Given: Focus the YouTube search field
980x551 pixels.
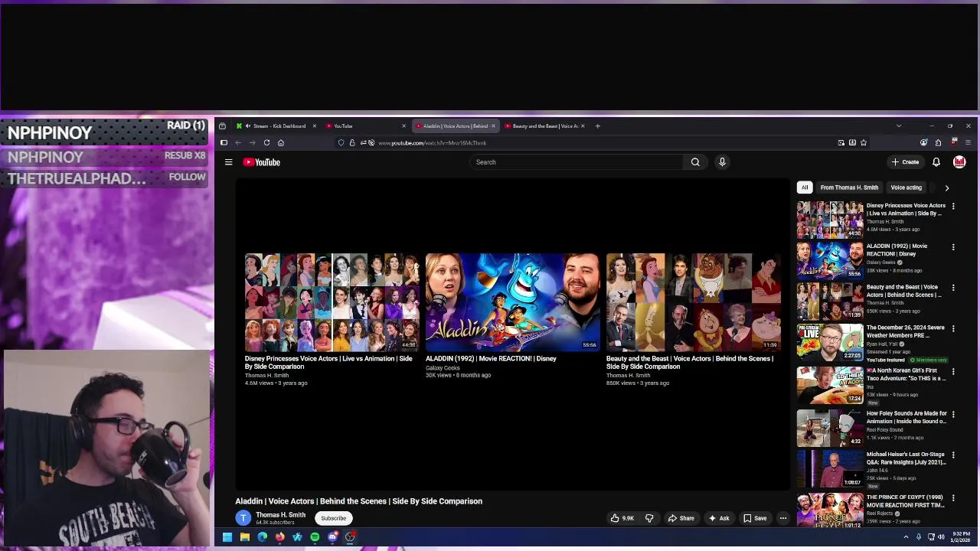Looking at the screenshot, I should click(x=577, y=162).
